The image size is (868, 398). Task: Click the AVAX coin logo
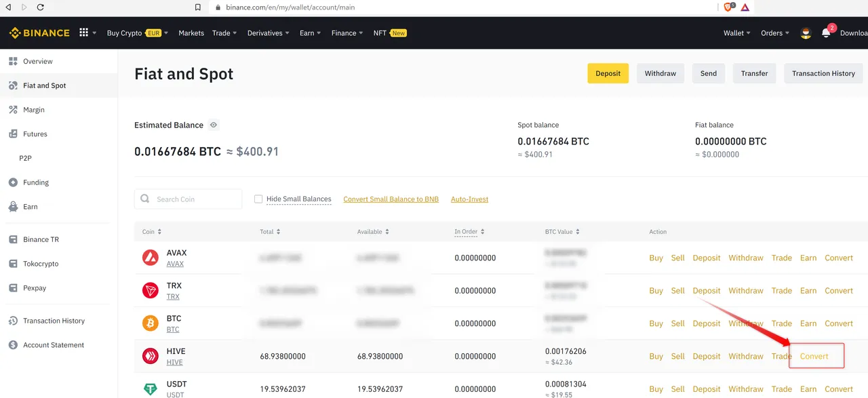[151, 258]
